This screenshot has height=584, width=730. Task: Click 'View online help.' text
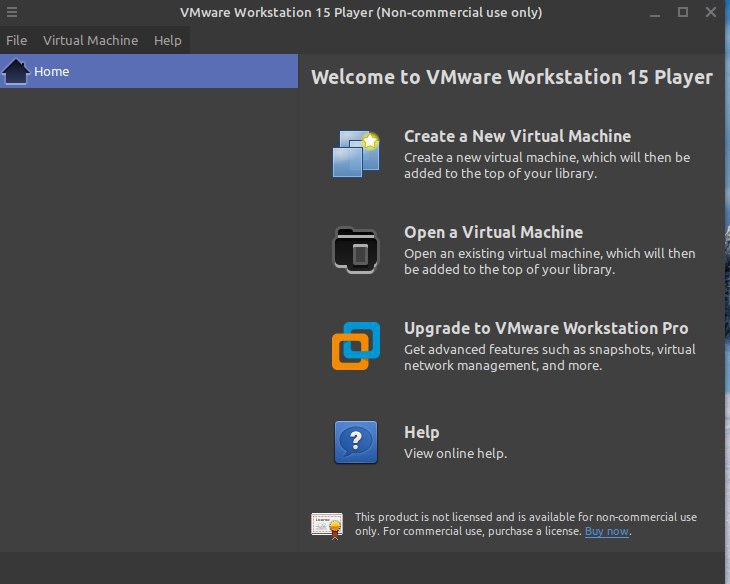455,454
